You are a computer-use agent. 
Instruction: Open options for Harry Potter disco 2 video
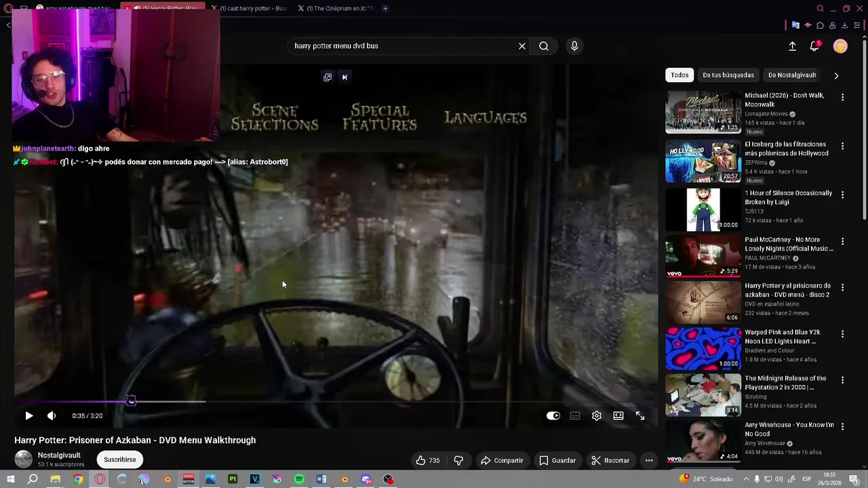pyautogui.click(x=842, y=288)
